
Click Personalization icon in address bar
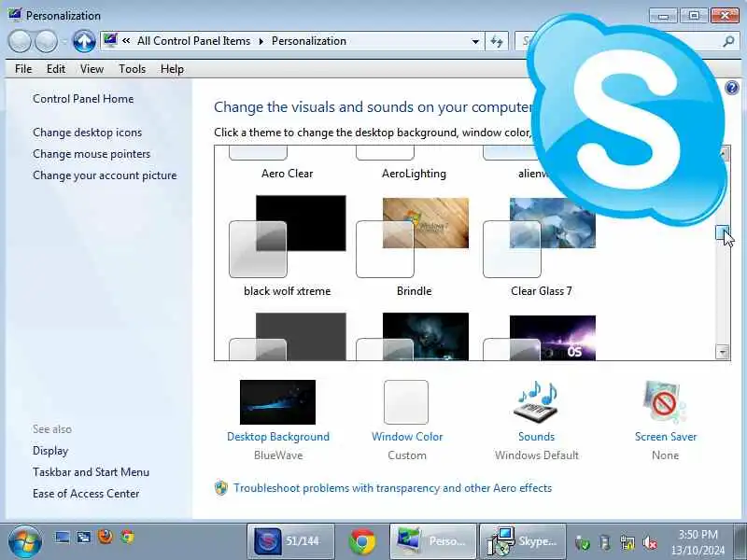pos(110,40)
